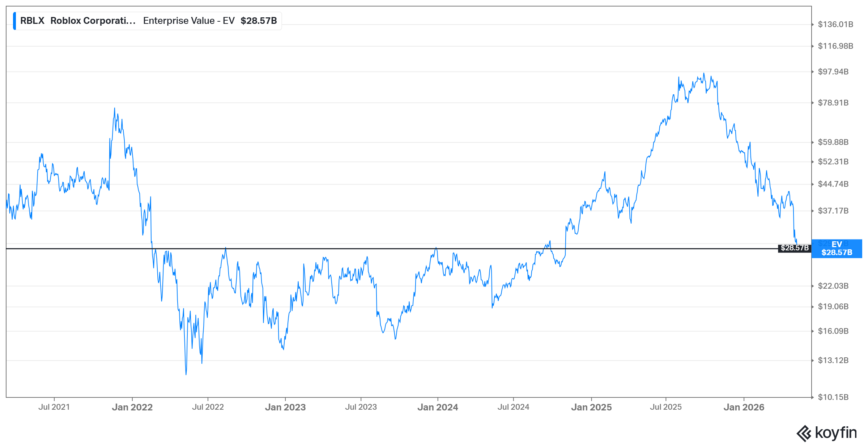868x448 pixels.
Task: Click the Roblox Corporation name in legend
Action: click(93, 21)
